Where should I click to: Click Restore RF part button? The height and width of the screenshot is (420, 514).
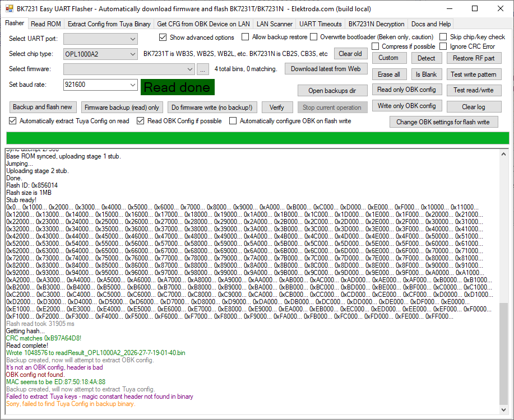point(474,58)
